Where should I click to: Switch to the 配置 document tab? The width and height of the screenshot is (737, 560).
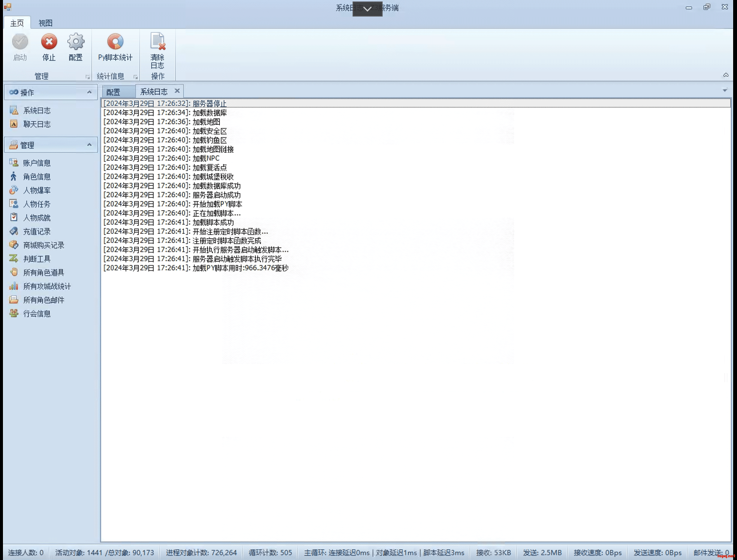pos(113,92)
